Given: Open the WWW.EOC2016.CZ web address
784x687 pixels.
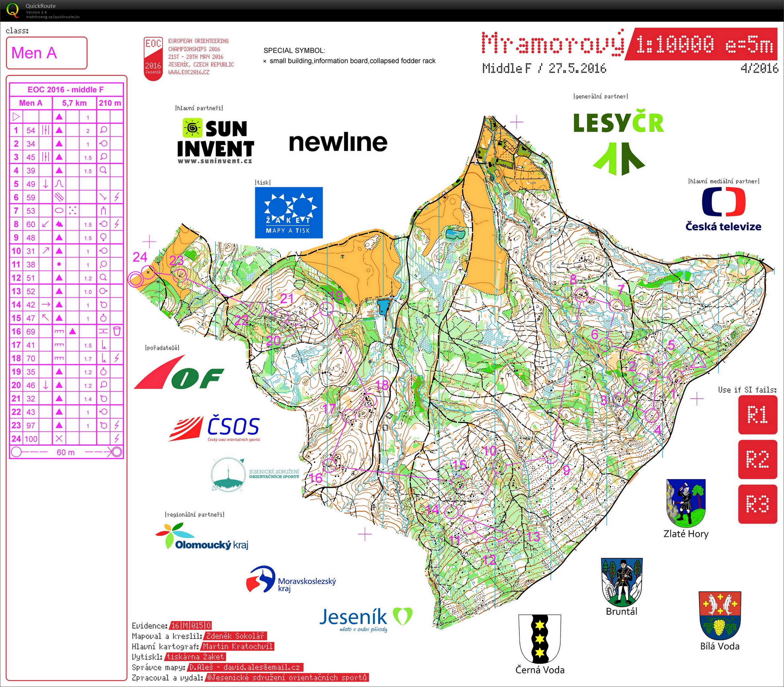Looking at the screenshot, I should coord(189,72).
